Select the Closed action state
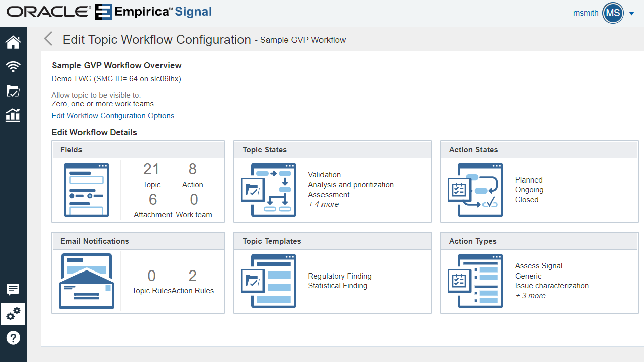Screen dimensions: 644x362 tap(527, 200)
